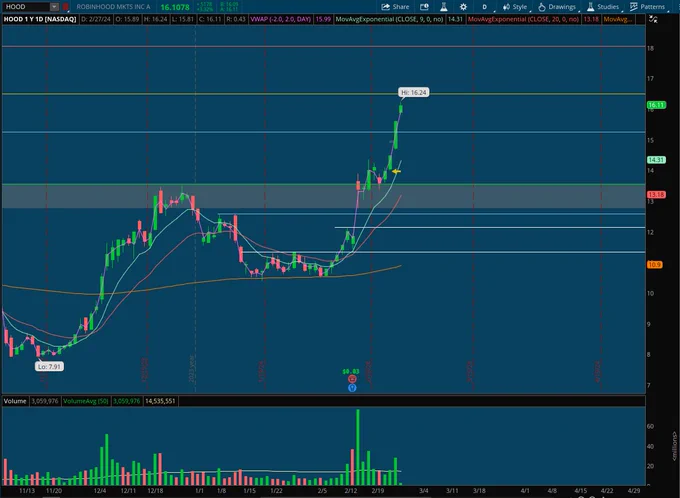Click the 14,535,551 volume average value

point(160,401)
